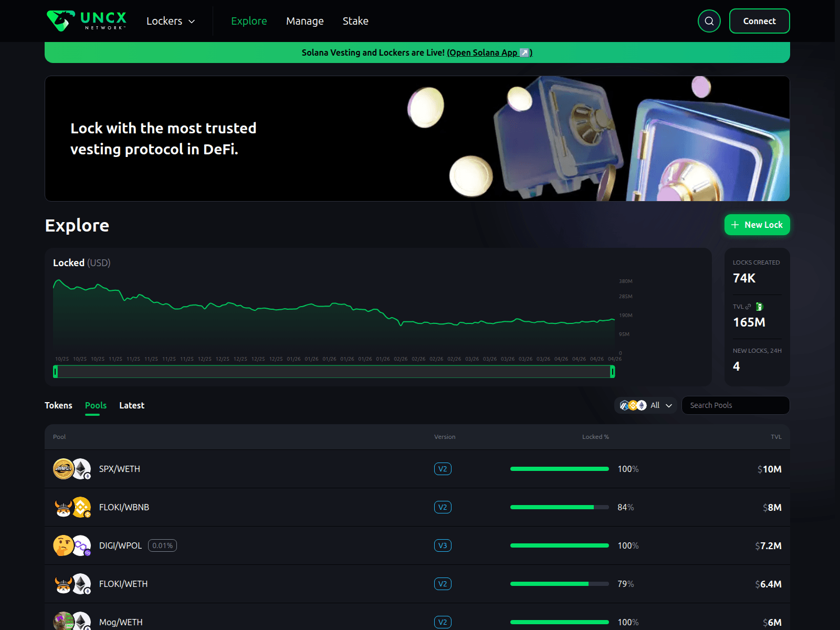This screenshot has width=840, height=630.
Task: Click the V2 badge on Mog/WETH row
Action: coord(443,622)
